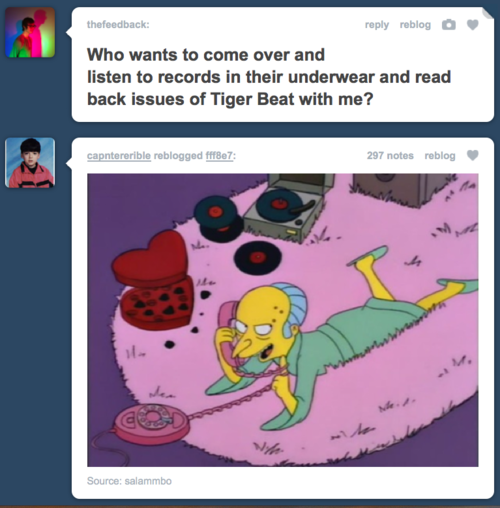Reblog thefeedback's text post
The width and height of the screenshot is (500, 508).
pos(415,25)
